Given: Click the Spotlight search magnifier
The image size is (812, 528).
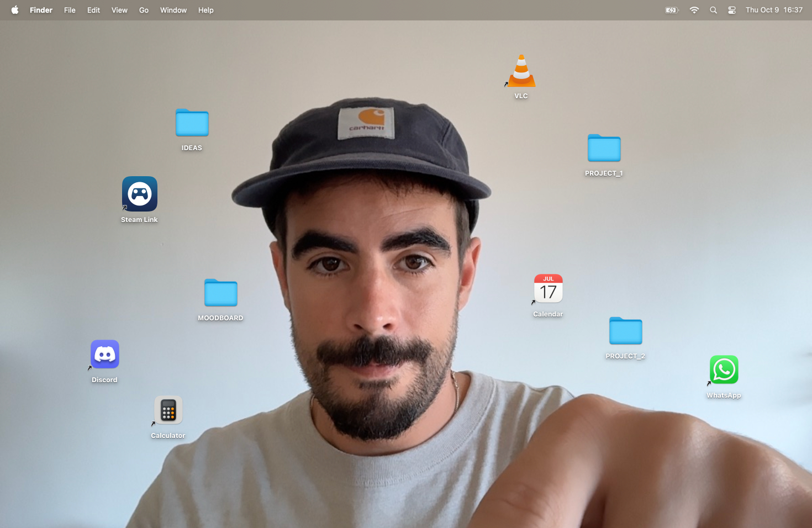Looking at the screenshot, I should [713, 10].
